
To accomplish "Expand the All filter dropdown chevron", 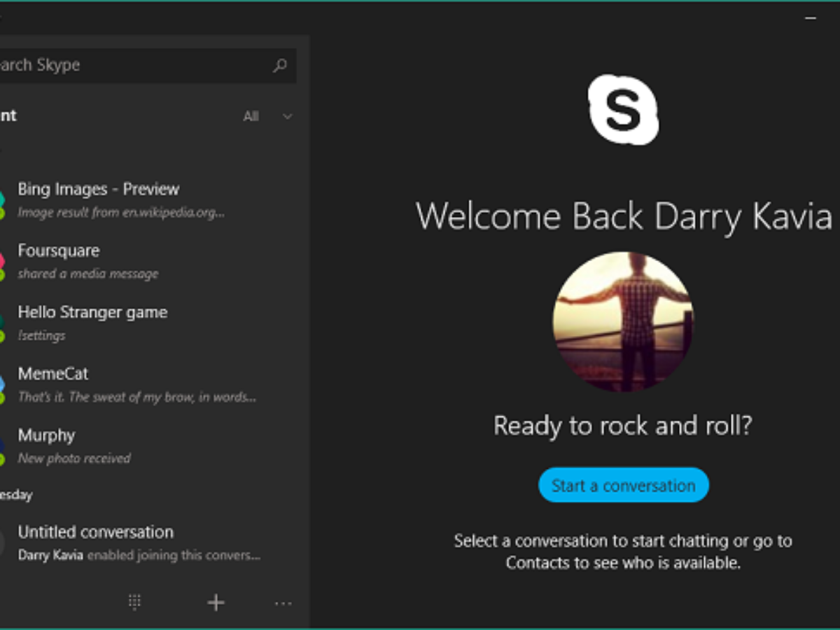I will point(287,116).
